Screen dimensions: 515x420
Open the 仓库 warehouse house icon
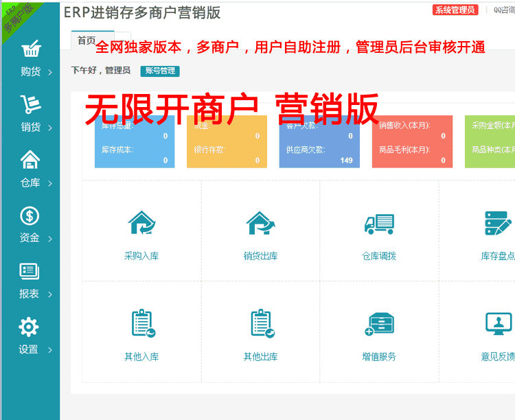pos(30,159)
